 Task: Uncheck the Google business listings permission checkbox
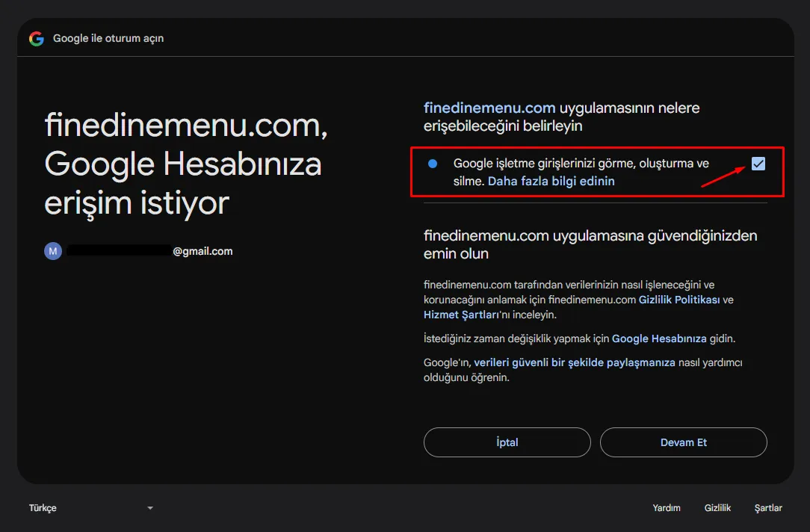point(758,164)
